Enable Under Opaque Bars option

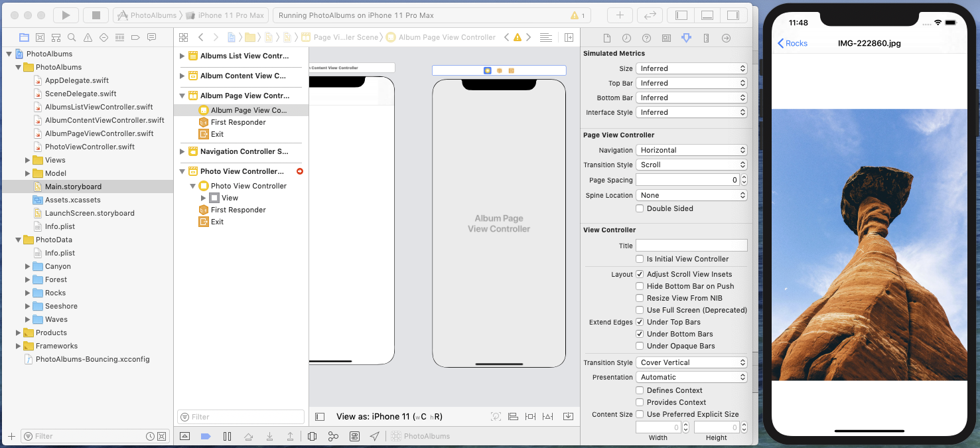pos(640,346)
